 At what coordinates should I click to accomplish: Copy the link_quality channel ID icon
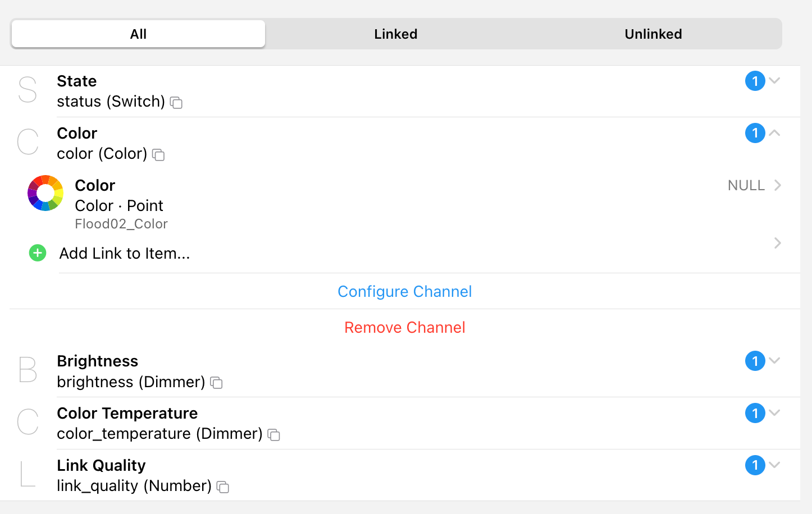[x=223, y=487]
